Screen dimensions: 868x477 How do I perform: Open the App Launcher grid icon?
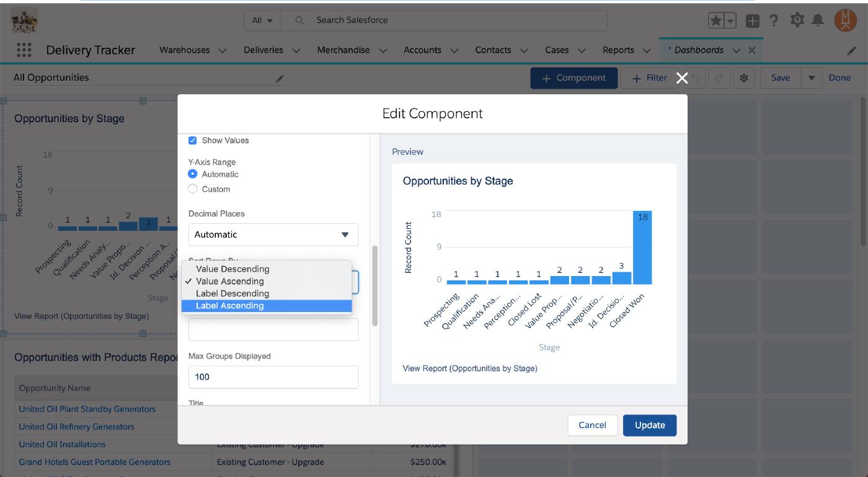(24, 50)
